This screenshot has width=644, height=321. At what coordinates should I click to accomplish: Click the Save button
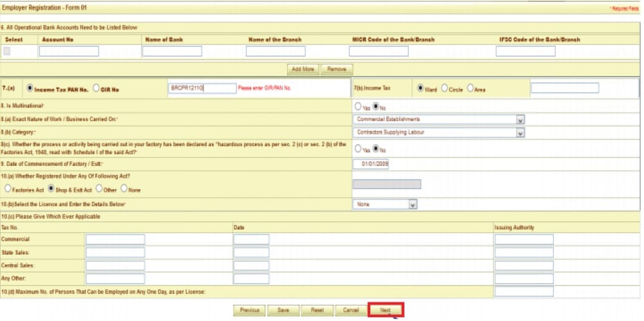coord(283,310)
